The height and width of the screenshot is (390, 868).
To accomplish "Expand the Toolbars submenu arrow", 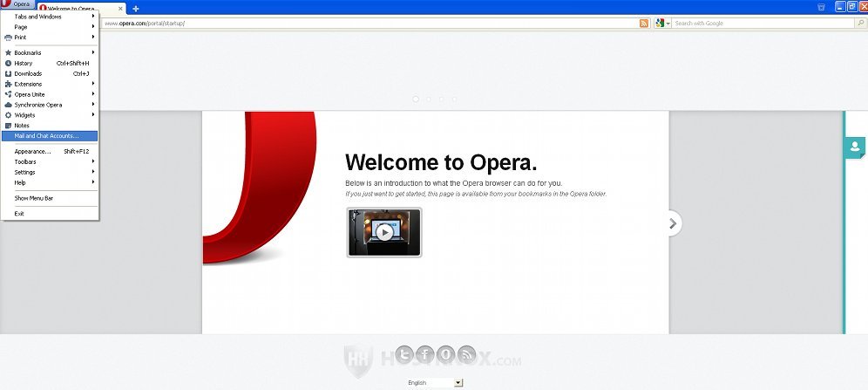I will pyautogui.click(x=93, y=161).
